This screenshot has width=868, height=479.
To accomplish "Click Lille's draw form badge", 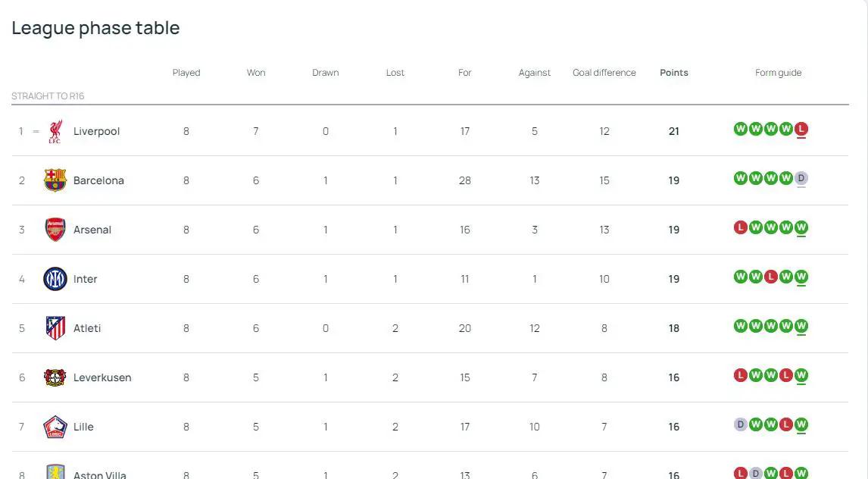I will point(741,424).
